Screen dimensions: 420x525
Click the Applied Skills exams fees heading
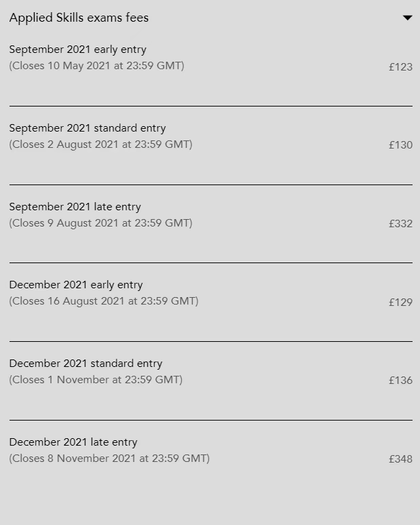point(79,18)
